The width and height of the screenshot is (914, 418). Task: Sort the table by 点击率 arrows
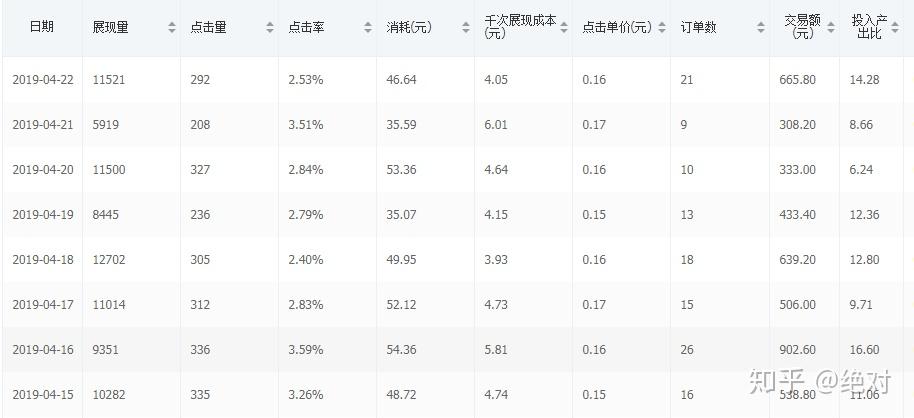[x=368, y=28]
